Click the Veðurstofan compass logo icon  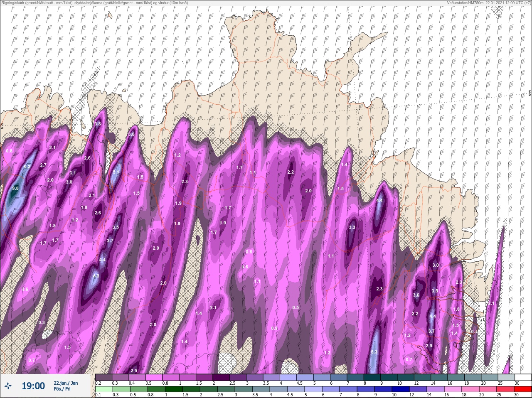7,386
